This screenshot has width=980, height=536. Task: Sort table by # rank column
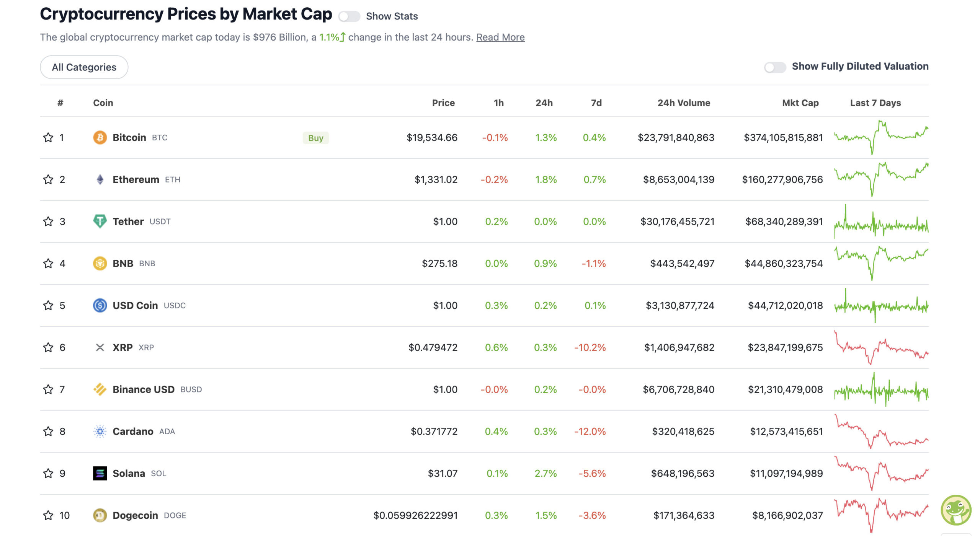60,103
